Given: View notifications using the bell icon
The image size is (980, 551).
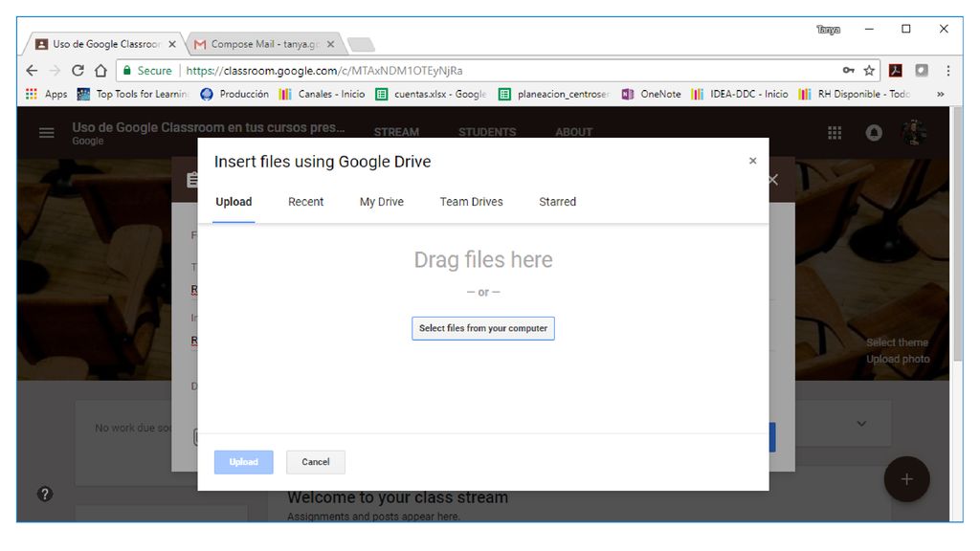Looking at the screenshot, I should (874, 132).
